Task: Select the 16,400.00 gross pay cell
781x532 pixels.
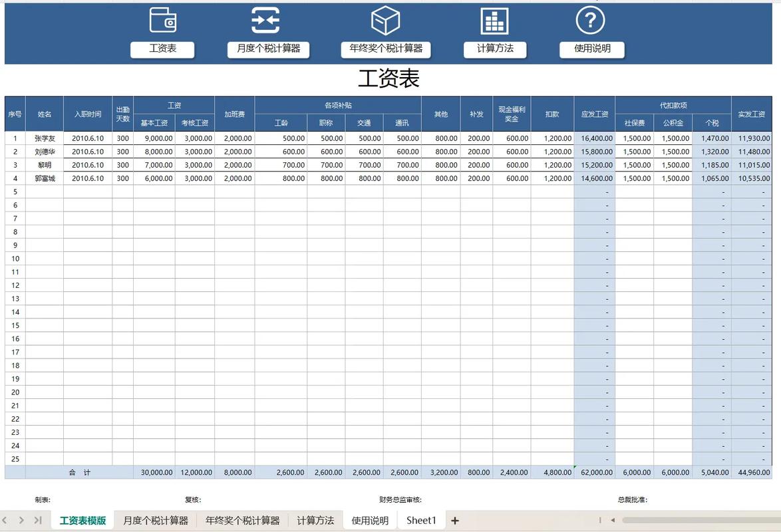Action: click(594, 138)
